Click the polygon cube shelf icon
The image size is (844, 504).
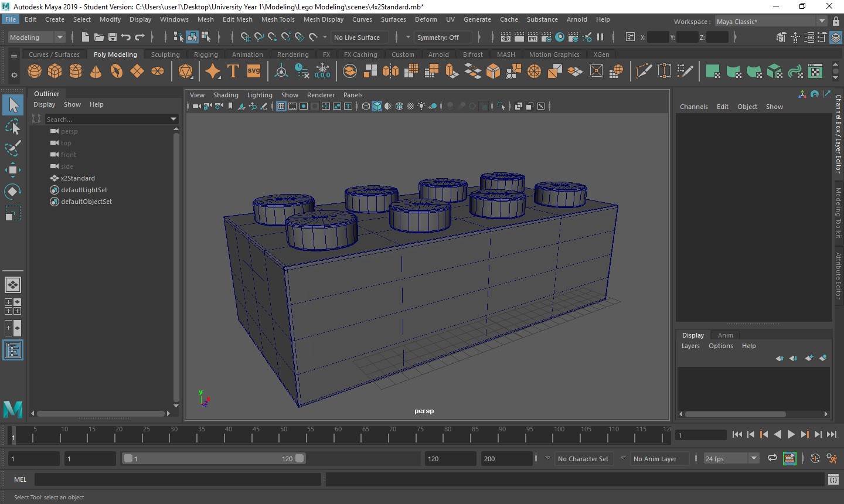point(55,71)
